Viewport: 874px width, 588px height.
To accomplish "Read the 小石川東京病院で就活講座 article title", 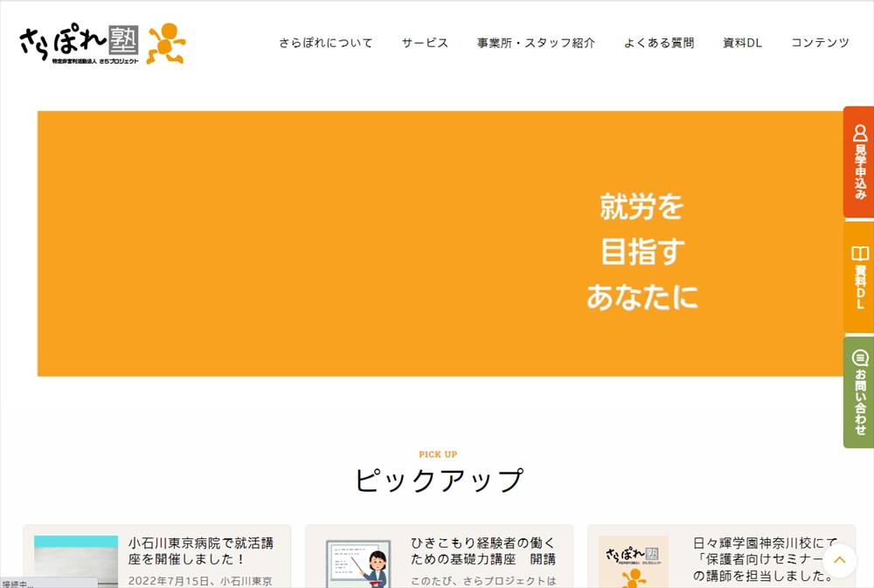I will (x=201, y=551).
